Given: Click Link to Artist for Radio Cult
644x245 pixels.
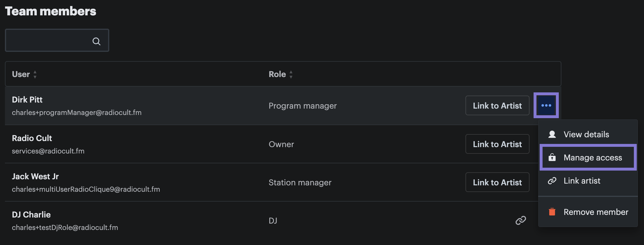Looking at the screenshot, I should tap(497, 144).
